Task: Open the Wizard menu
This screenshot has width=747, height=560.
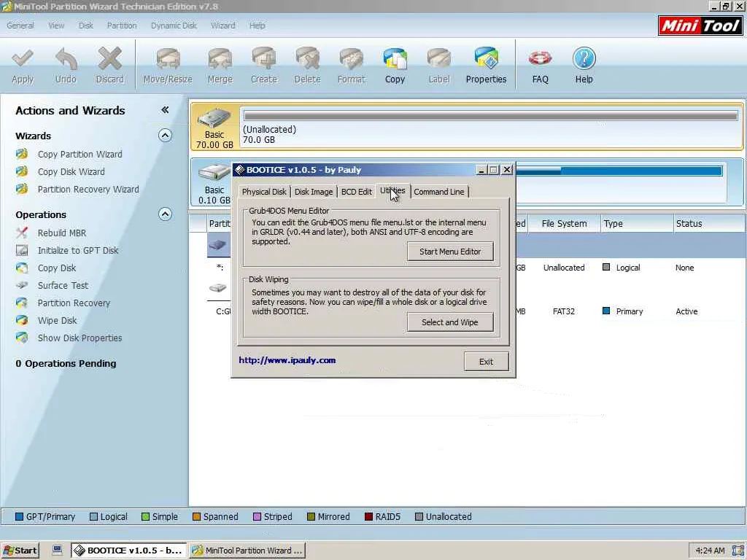Action: (x=223, y=26)
